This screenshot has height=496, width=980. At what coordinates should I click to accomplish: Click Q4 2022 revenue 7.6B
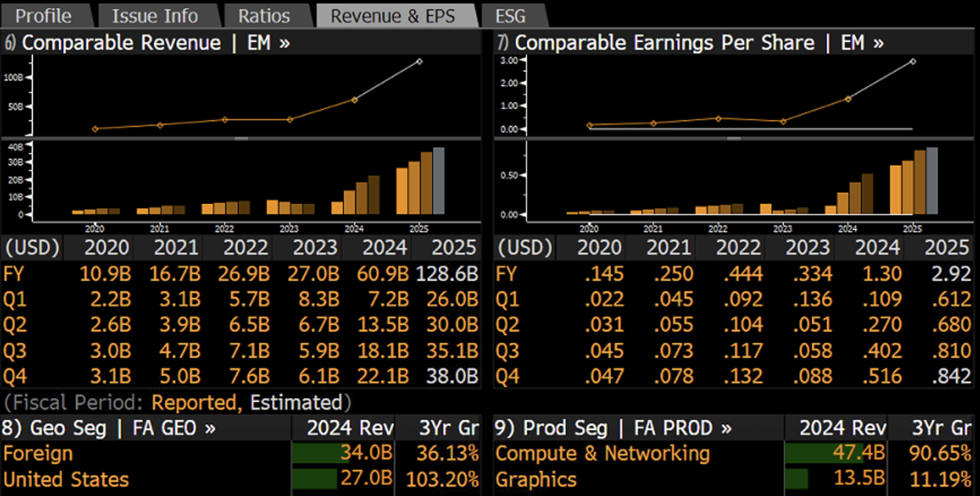click(250, 376)
